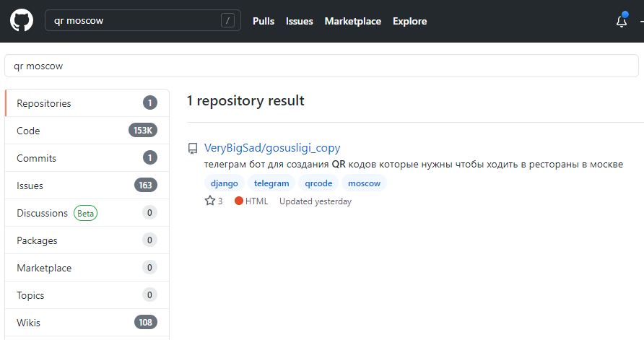
Task: Open VeryBigSad/gosusligi_copy repository link
Action: (x=272, y=148)
